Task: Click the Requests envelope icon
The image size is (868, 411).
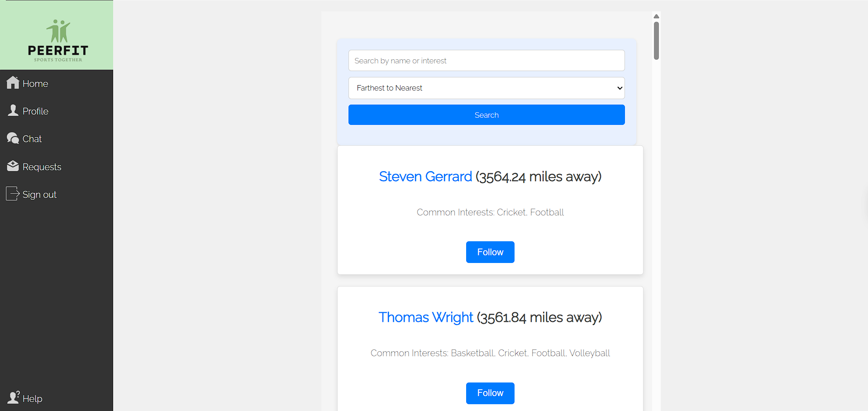Action: point(13,166)
